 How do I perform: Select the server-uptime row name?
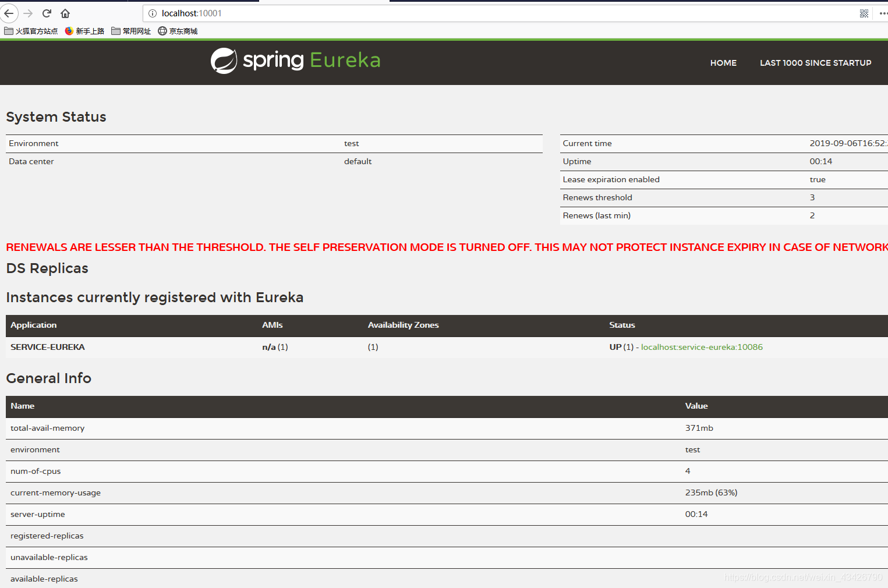click(38, 514)
